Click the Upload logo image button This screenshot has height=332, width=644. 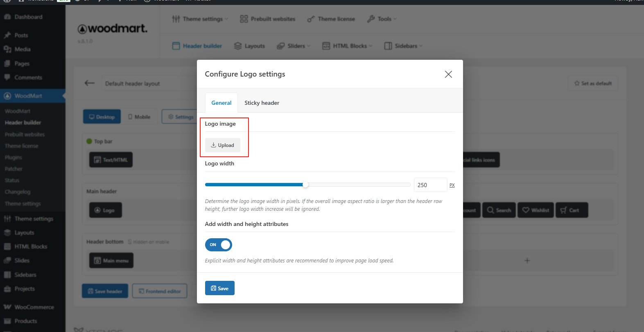tap(222, 145)
